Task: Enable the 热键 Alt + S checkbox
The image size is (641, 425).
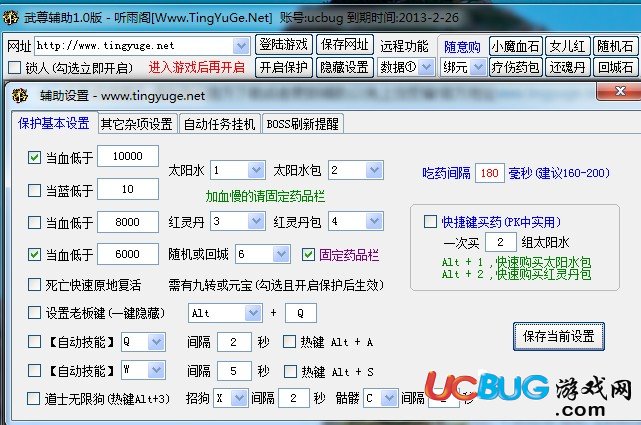Action: click(290, 371)
